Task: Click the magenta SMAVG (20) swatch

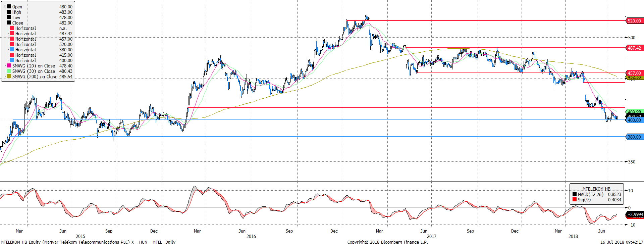Action: 9,65
